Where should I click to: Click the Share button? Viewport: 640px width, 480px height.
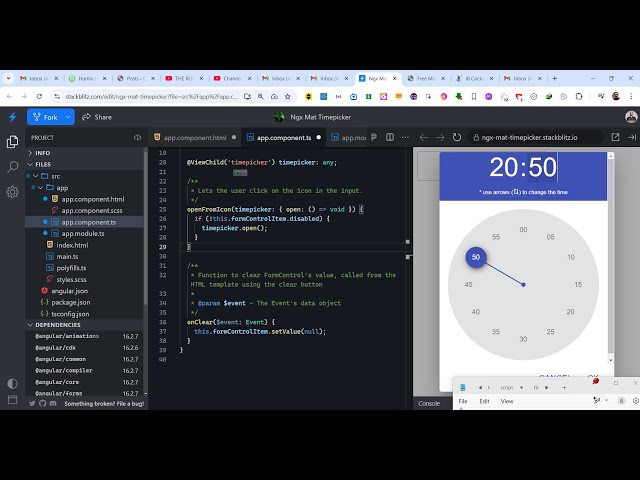97,117
